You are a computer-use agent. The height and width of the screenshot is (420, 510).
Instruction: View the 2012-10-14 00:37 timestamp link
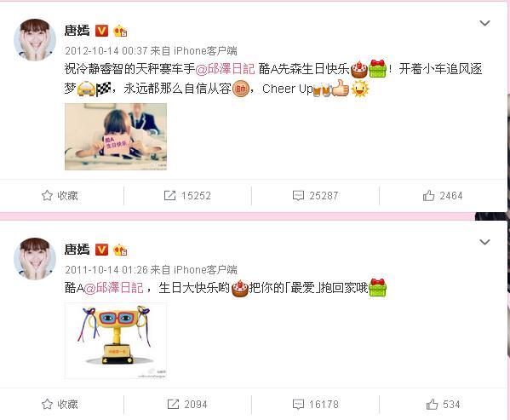point(106,51)
